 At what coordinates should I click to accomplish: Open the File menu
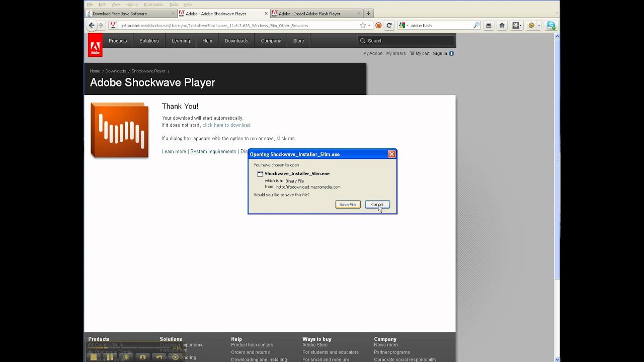(x=90, y=5)
